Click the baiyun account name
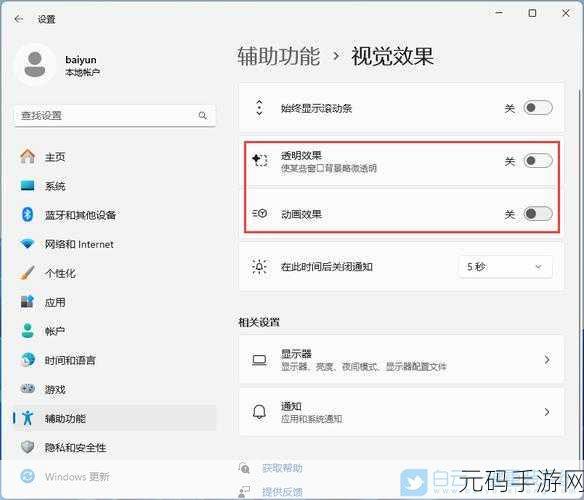 click(x=81, y=60)
